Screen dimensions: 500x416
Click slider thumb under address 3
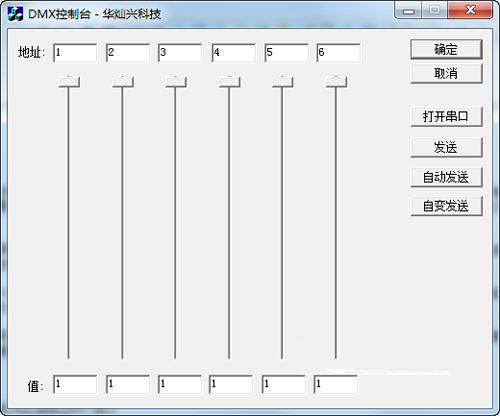pos(176,82)
